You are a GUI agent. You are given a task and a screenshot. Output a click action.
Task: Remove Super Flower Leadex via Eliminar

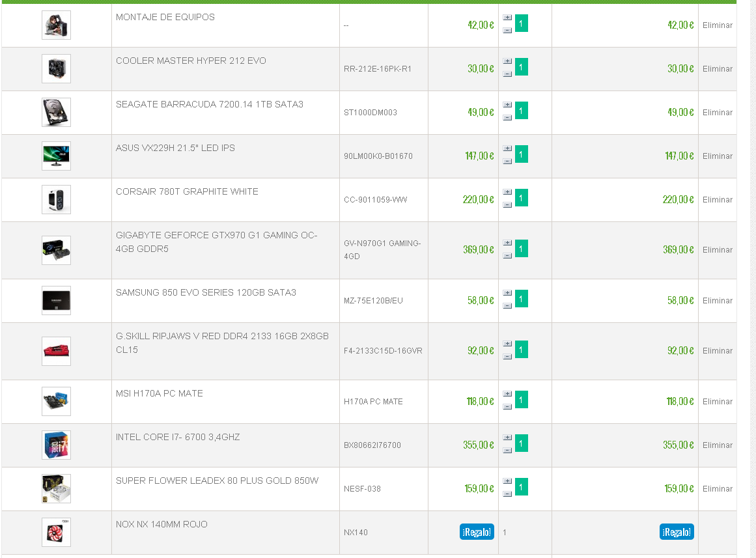pyautogui.click(x=718, y=488)
